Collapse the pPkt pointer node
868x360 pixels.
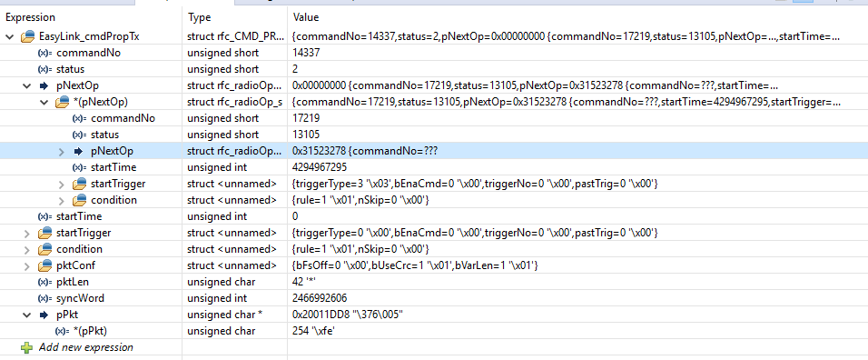pos(26,315)
